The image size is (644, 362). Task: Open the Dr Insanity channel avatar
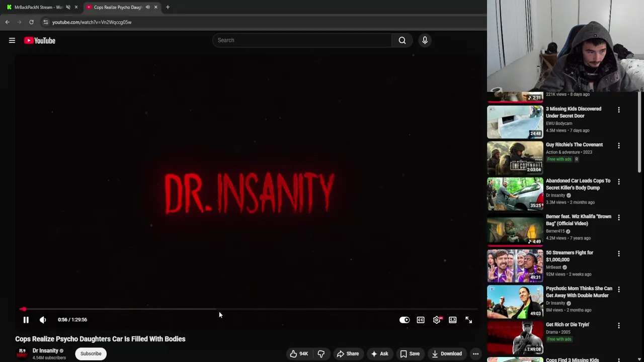(x=22, y=353)
